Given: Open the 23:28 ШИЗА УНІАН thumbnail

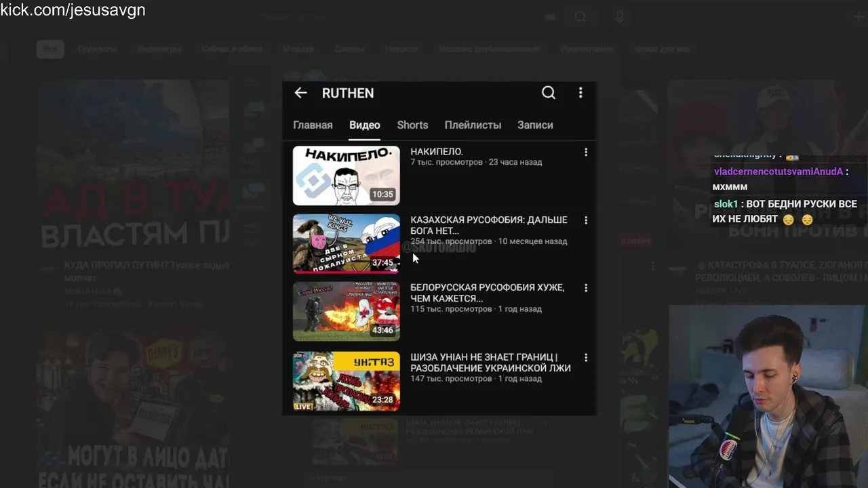Looking at the screenshot, I should click(347, 381).
